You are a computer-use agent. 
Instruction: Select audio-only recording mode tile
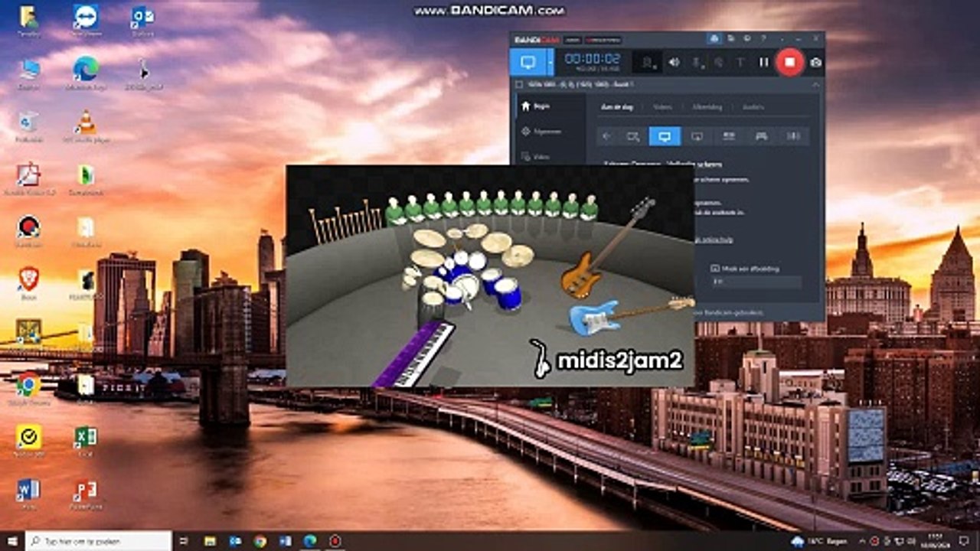tap(793, 136)
